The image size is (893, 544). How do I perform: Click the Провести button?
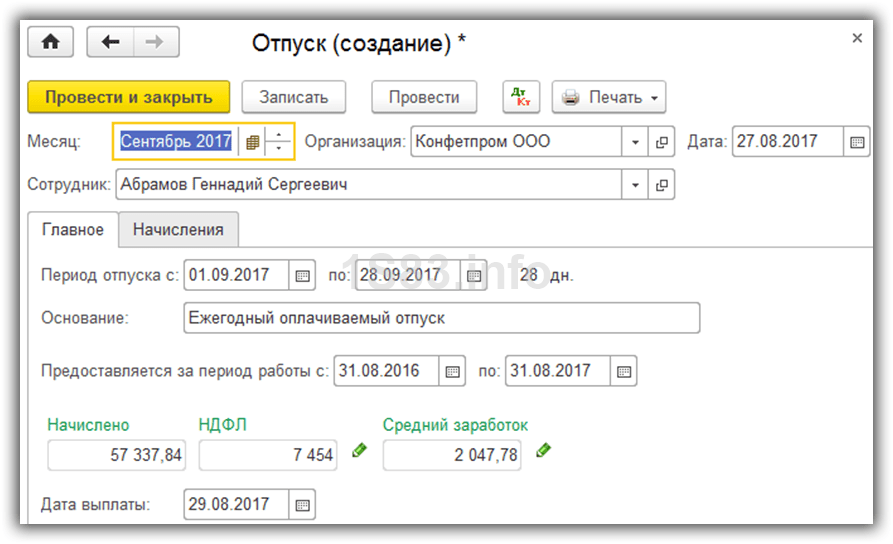tap(424, 97)
